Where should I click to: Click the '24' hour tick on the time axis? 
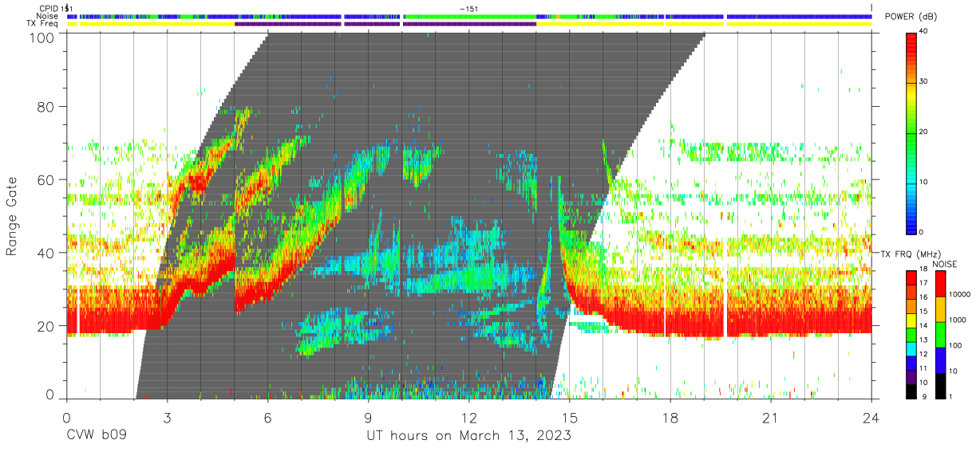coord(871,417)
